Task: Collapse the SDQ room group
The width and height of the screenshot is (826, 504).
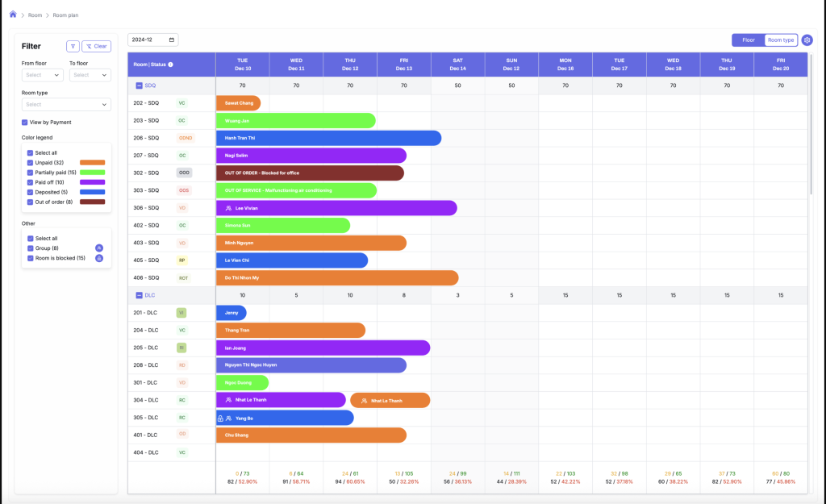Action: 139,85
